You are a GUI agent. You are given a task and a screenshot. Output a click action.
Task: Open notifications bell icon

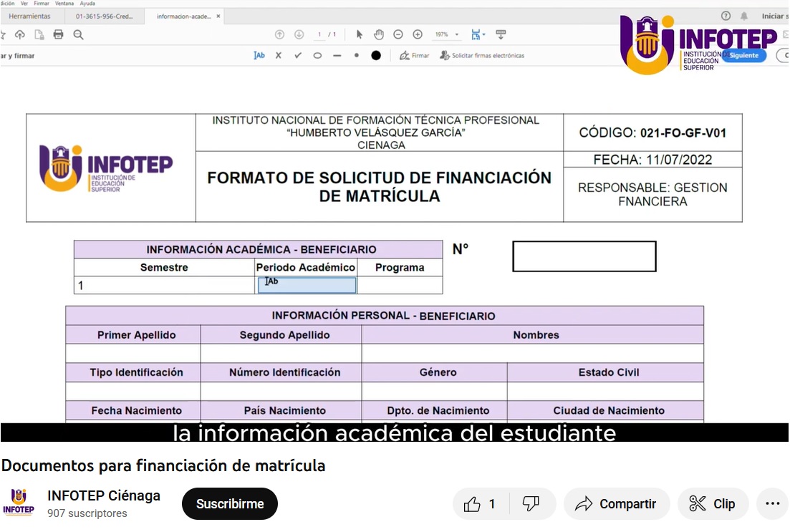[x=744, y=16]
